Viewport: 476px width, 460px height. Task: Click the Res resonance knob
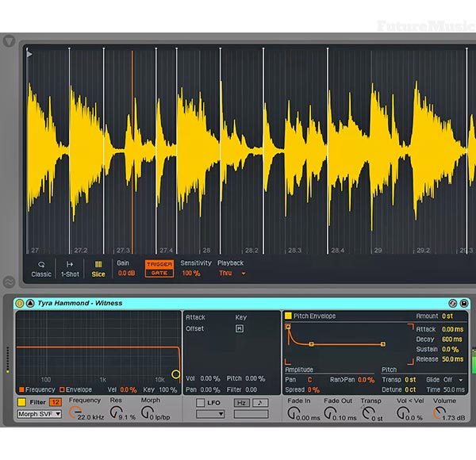(116, 412)
